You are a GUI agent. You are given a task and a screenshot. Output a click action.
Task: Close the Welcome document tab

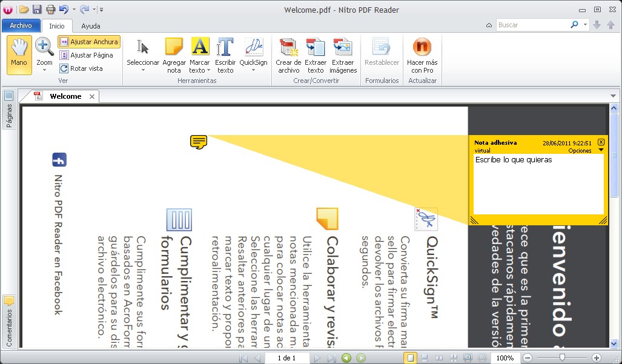click(92, 96)
